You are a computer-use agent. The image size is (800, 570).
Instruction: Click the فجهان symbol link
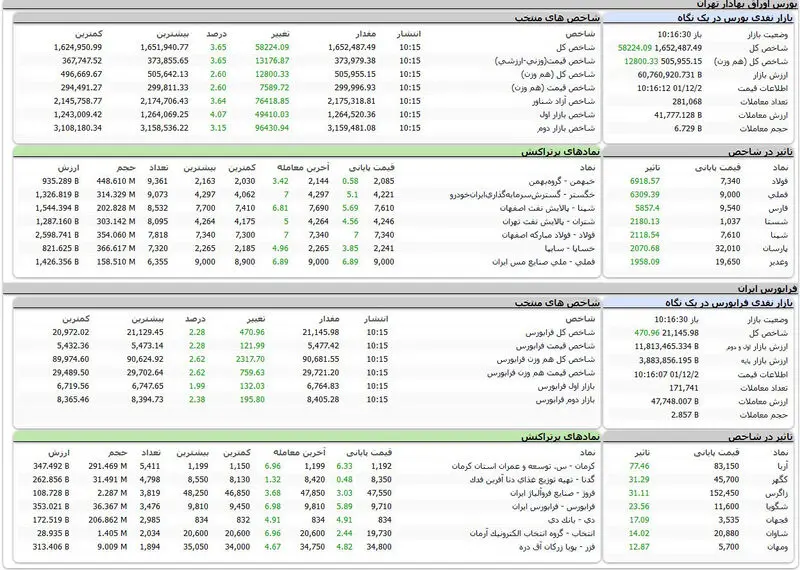tap(778, 520)
